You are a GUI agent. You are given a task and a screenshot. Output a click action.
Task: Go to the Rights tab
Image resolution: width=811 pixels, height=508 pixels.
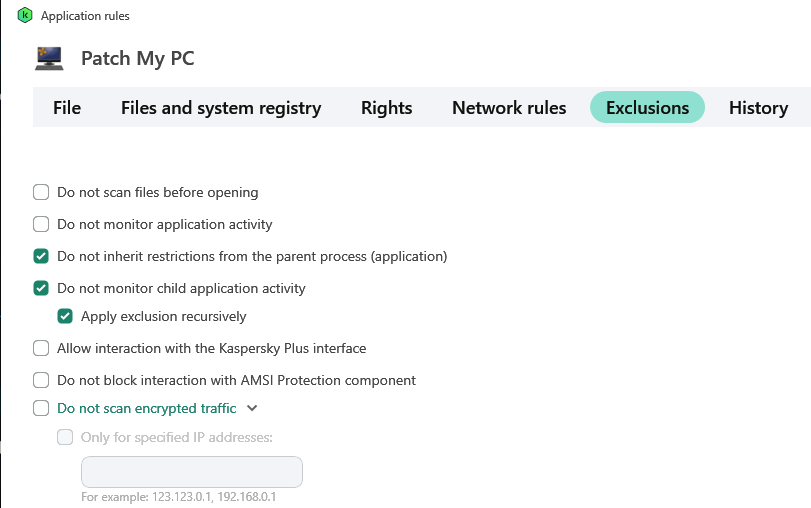coord(386,108)
